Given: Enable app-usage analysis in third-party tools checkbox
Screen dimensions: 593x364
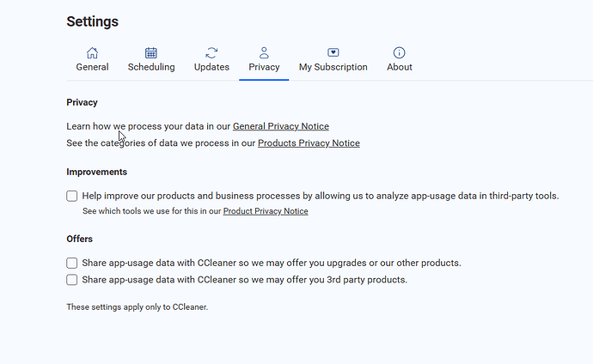Looking at the screenshot, I should [x=72, y=196].
